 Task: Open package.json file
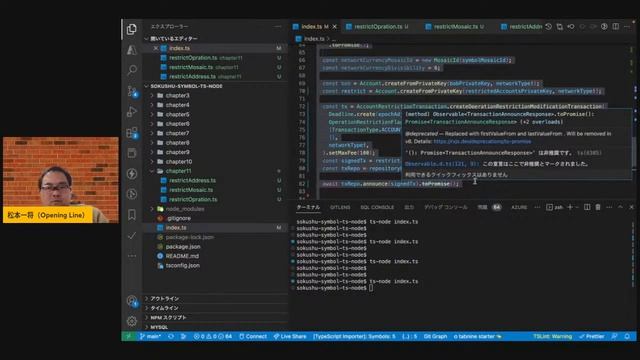click(216, 247)
